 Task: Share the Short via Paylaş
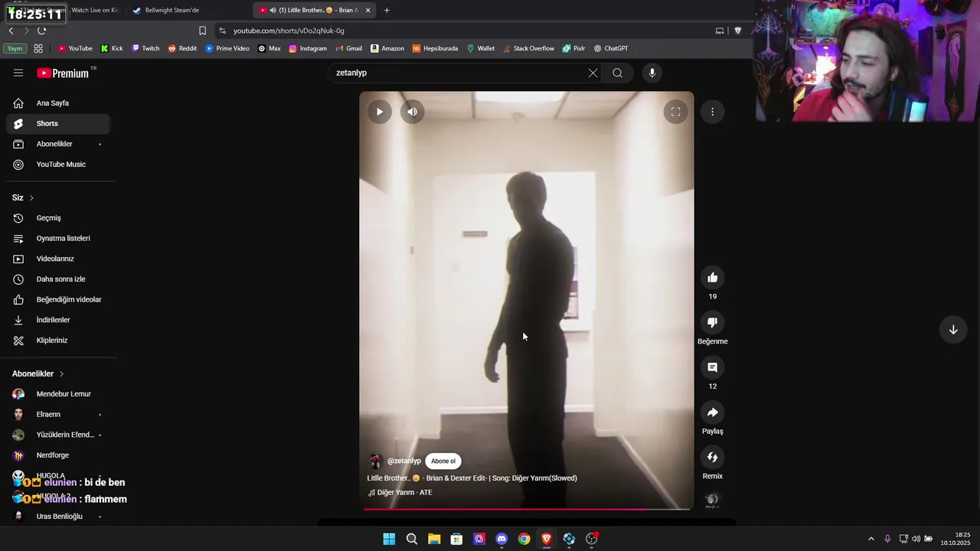(713, 412)
